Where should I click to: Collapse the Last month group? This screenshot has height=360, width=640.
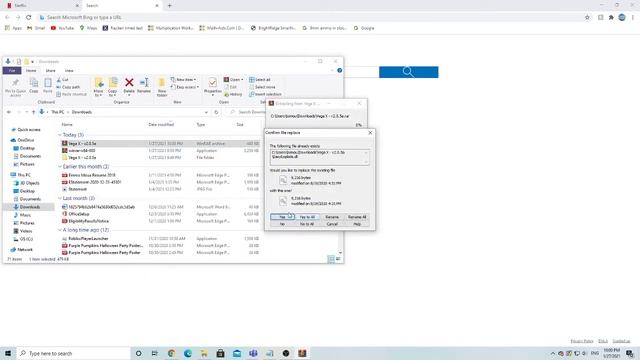coord(60,198)
